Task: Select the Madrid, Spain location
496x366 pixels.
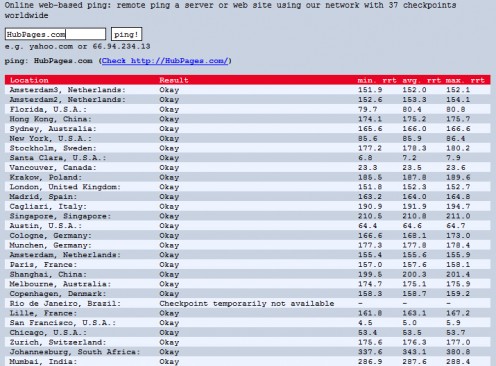Action: 43,196
